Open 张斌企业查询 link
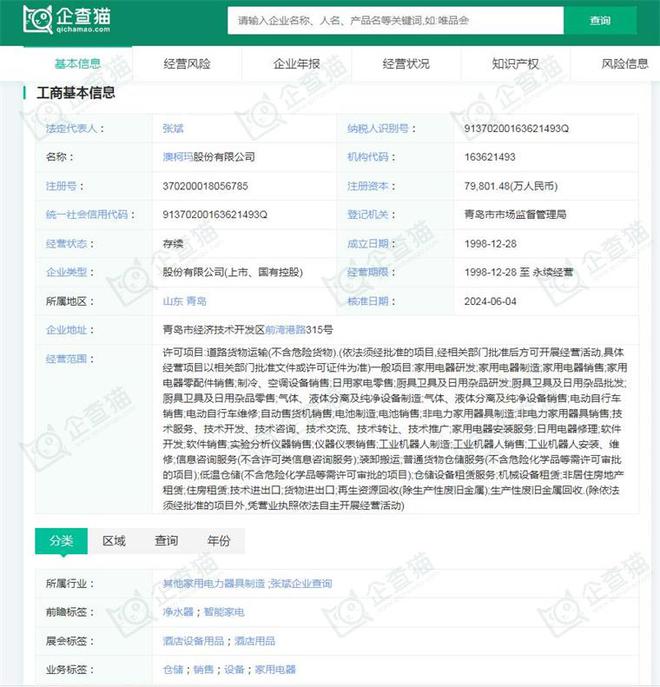 (302, 584)
